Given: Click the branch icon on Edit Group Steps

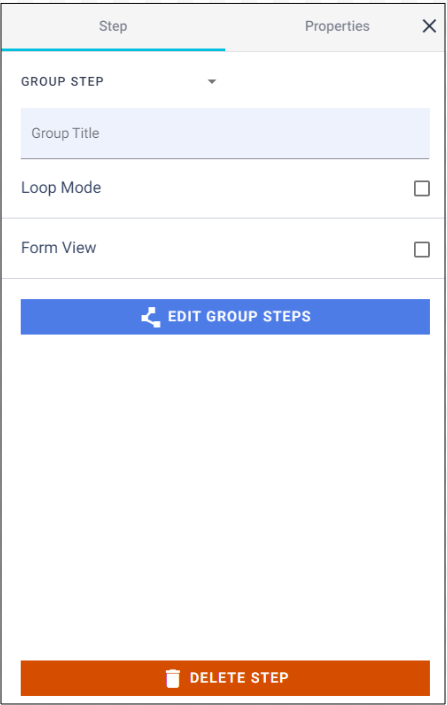Looking at the screenshot, I should (x=151, y=317).
